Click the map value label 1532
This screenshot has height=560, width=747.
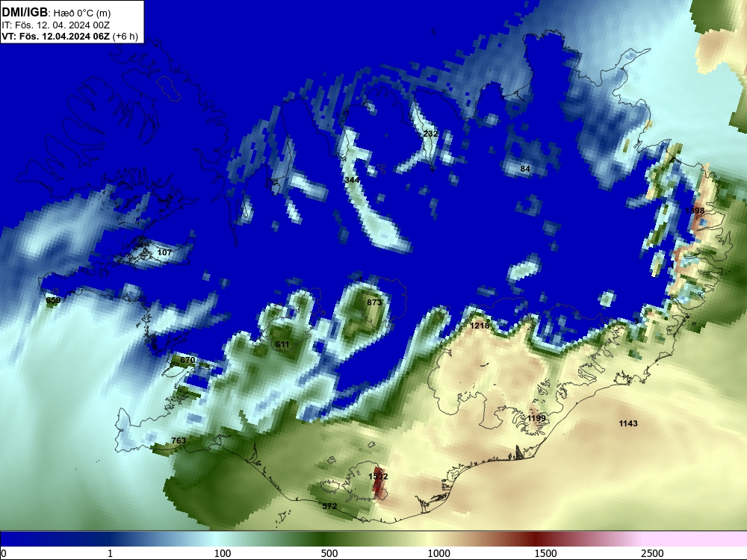(x=378, y=476)
